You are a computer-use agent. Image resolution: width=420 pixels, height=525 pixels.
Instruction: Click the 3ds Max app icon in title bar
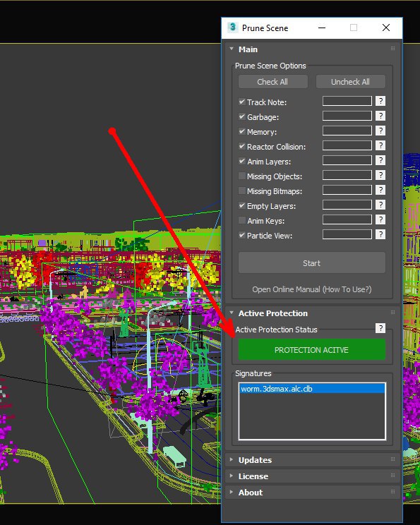point(232,28)
